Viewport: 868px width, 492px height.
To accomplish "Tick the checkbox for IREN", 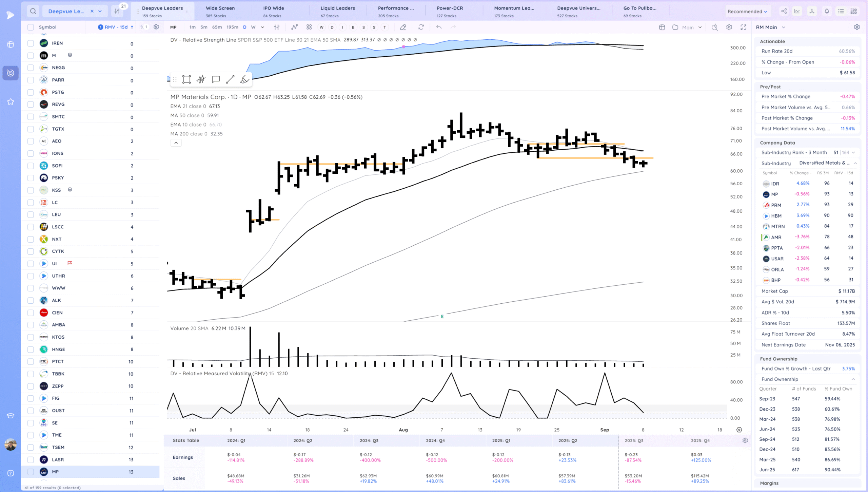I will [31, 43].
